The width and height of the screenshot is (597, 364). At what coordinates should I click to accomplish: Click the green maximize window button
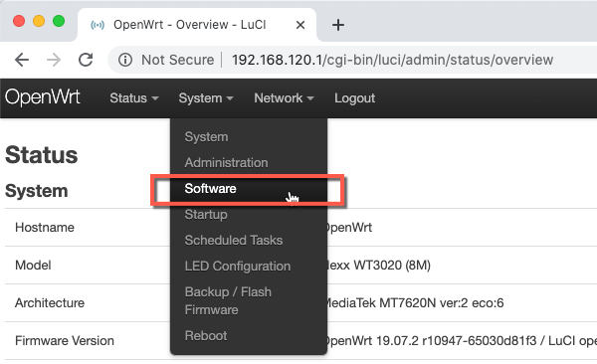tap(59, 21)
